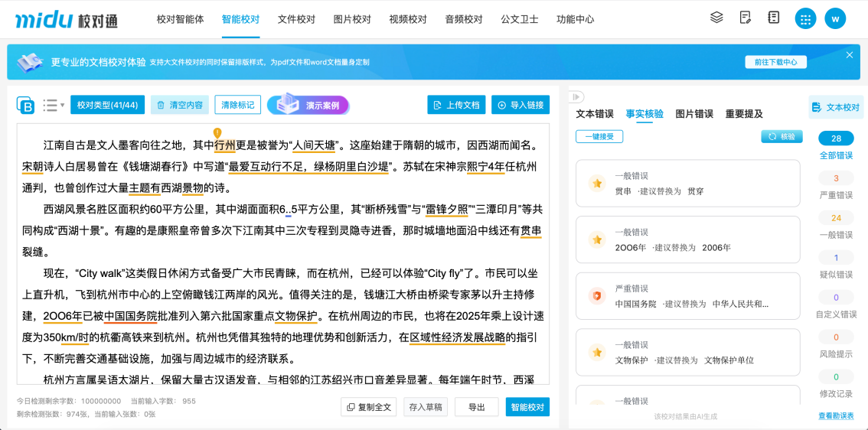
Task: Click the blue 'B' document icon
Action: pos(25,106)
